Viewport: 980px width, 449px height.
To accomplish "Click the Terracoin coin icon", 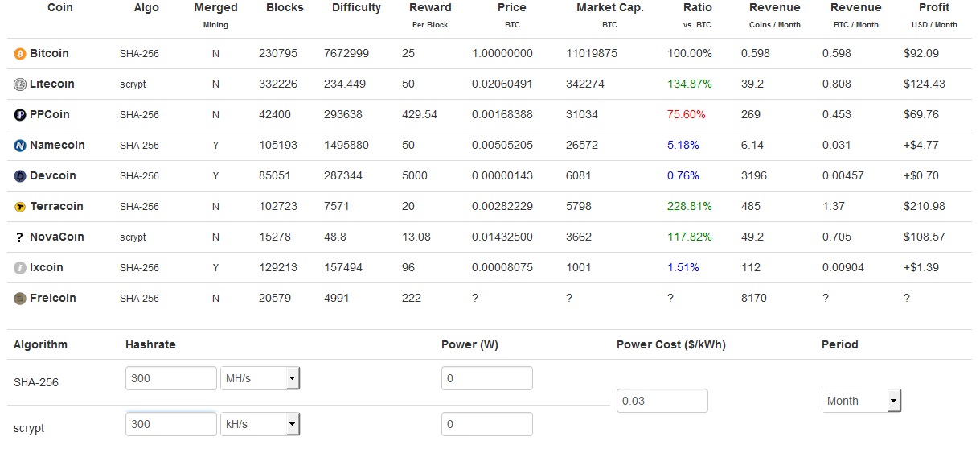I will (20, 207).
